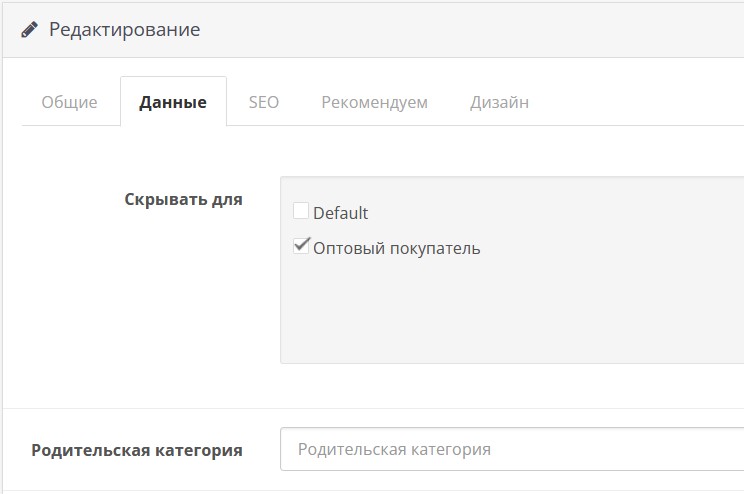This screenshot has width=744, height=494.
Task: Enable the Default checkbox
Action: pos(301,211)
